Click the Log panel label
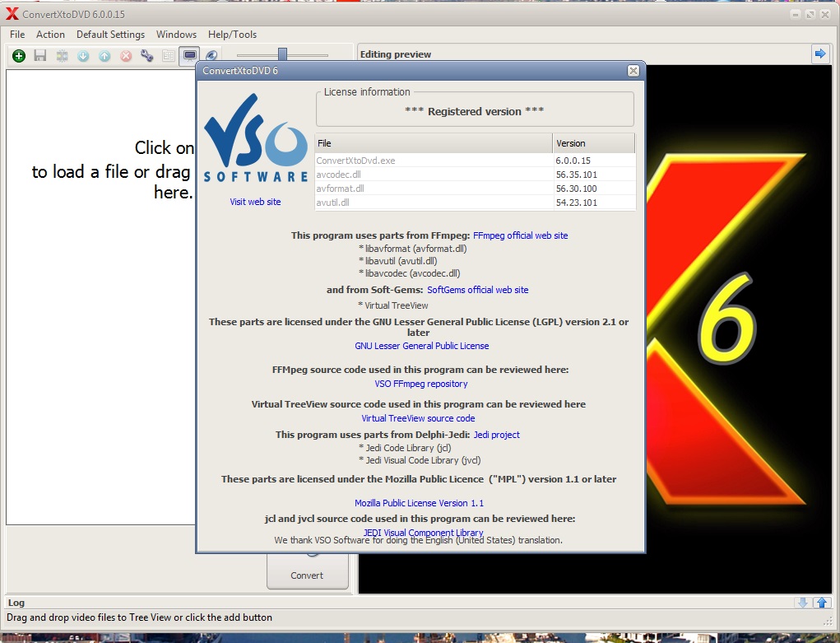 [16, 603]
